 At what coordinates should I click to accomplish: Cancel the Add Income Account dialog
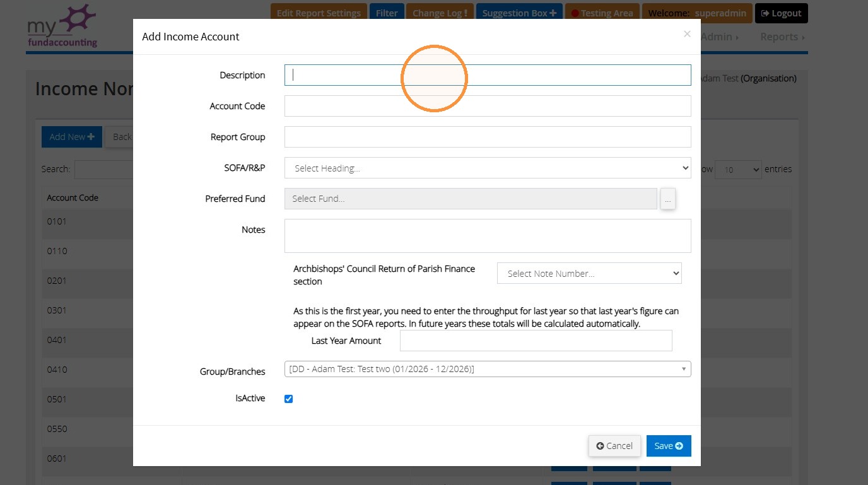click(x=614, y=446)
